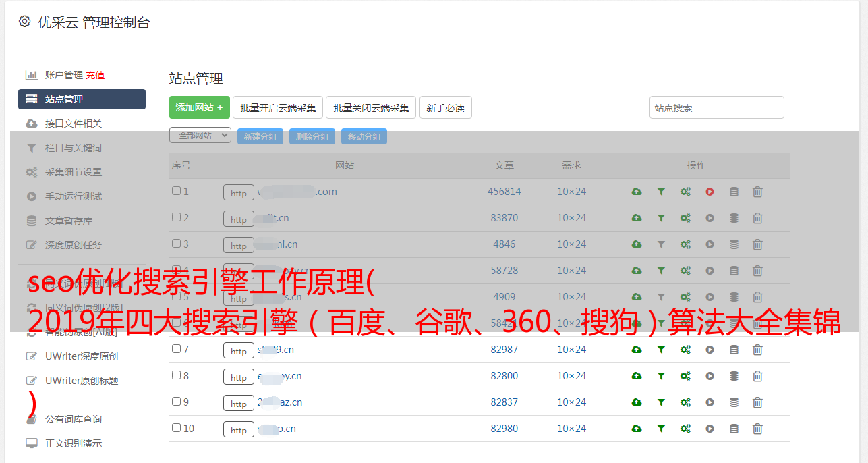Open 接口文件相关 in the sidebar

[x=74, y=124]
